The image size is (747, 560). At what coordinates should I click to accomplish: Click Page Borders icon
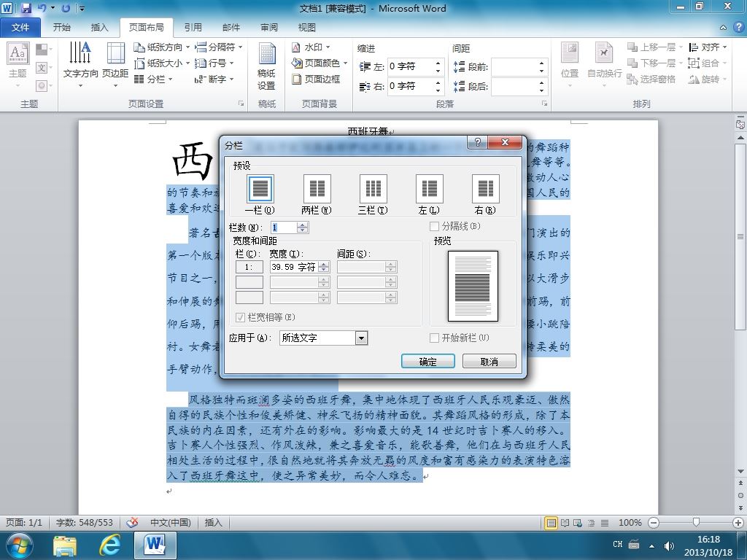(x=296, y=79)
